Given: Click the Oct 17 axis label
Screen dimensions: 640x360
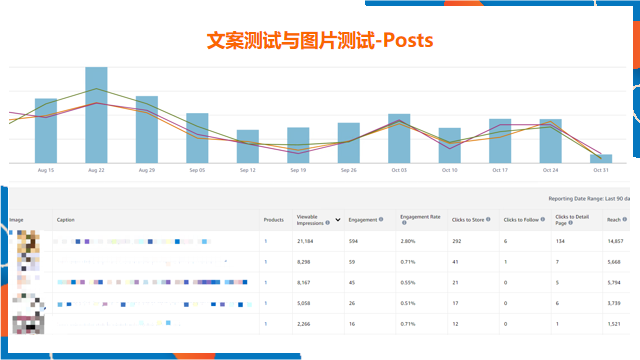Looking at the screenshot, I should pyautogui.click(x=500, y=170).
